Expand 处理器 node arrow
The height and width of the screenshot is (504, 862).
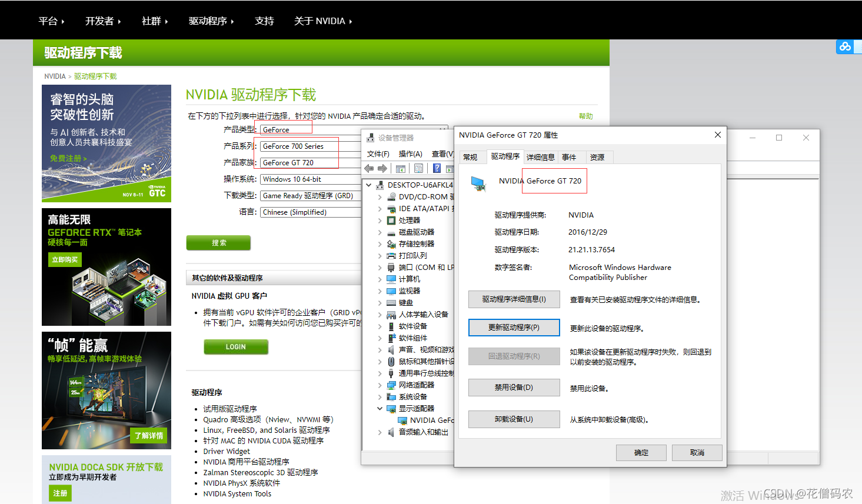(380, 220)
